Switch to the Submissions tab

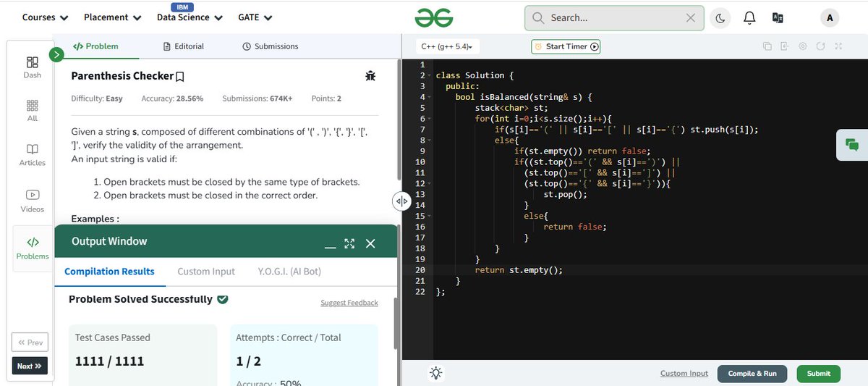click(x=270, y=46)
